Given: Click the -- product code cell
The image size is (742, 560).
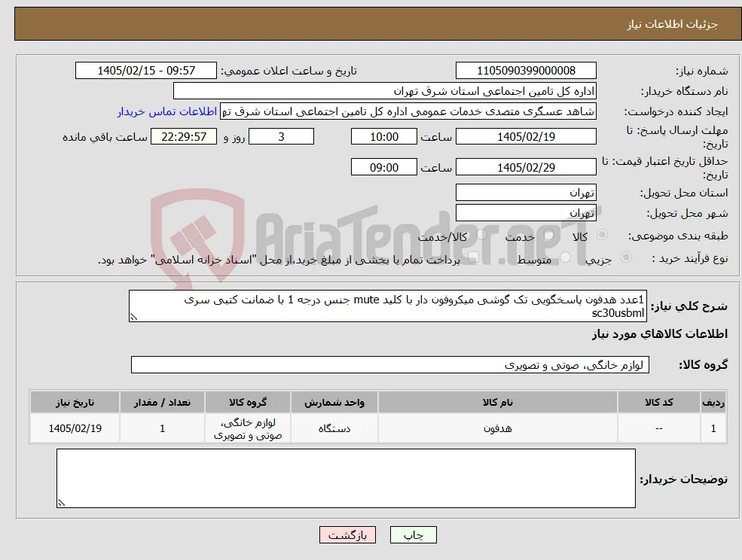Looking at the screenshot, I should [x=658, y=428].
